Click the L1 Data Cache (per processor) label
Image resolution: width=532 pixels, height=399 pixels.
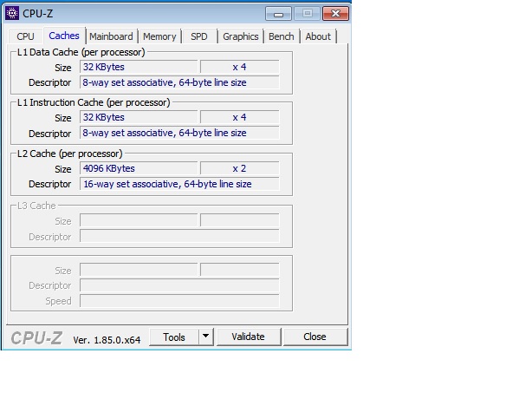pyautogui.click(x=81, y=52)
